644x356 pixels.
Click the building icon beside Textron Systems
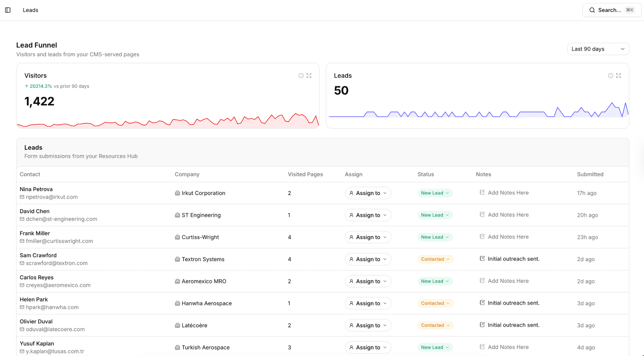pos(177,259)
